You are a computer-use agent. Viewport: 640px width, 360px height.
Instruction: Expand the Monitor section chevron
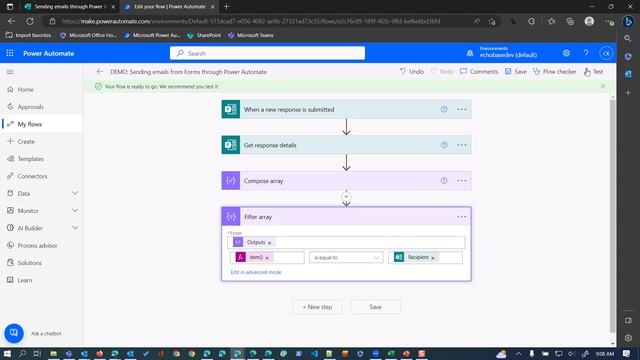[75, 211]
